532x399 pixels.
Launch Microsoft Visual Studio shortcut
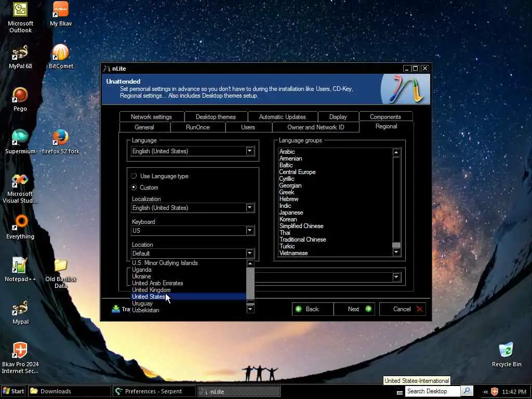tap(20, 188)
